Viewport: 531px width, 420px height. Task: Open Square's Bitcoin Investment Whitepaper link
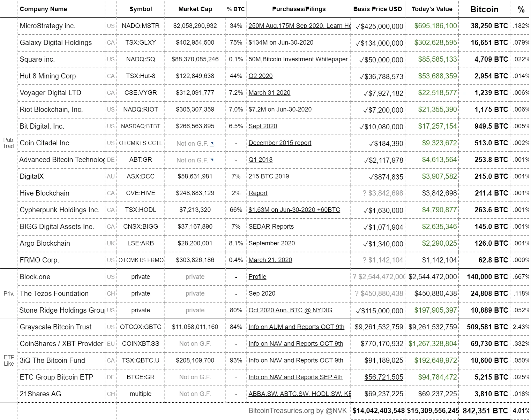tap(298, 59)
